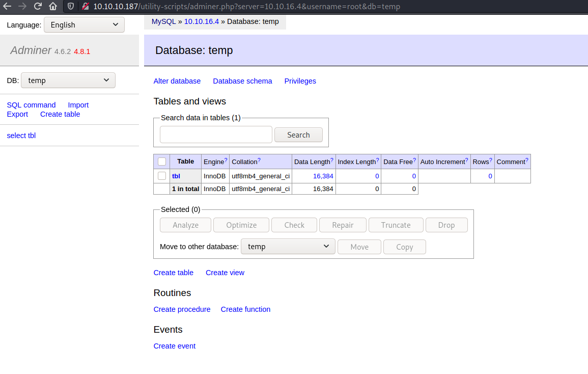588x374 pixels.
Task: Open the Export sidebar menu link
Action: point(17,114)
